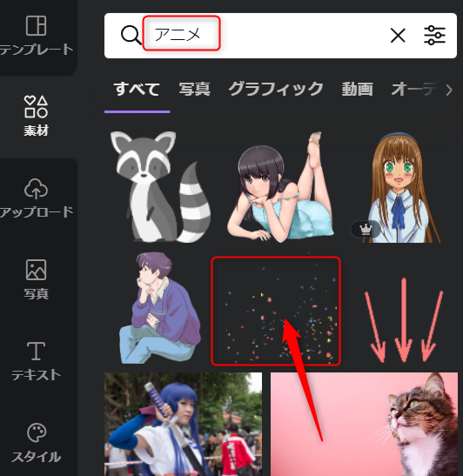This screenshot has width=463, height=476.
Task: Select the 素材 elements icon
Action: [36, 116]
